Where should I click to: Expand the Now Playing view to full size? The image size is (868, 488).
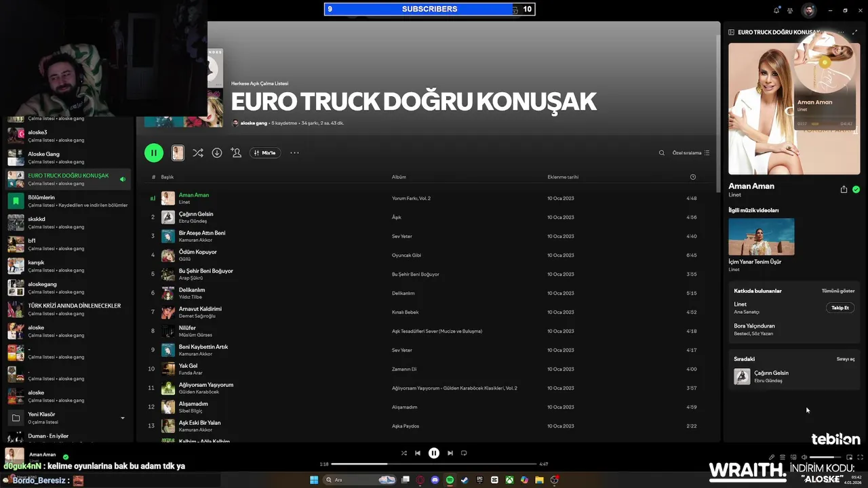point(854,32)
